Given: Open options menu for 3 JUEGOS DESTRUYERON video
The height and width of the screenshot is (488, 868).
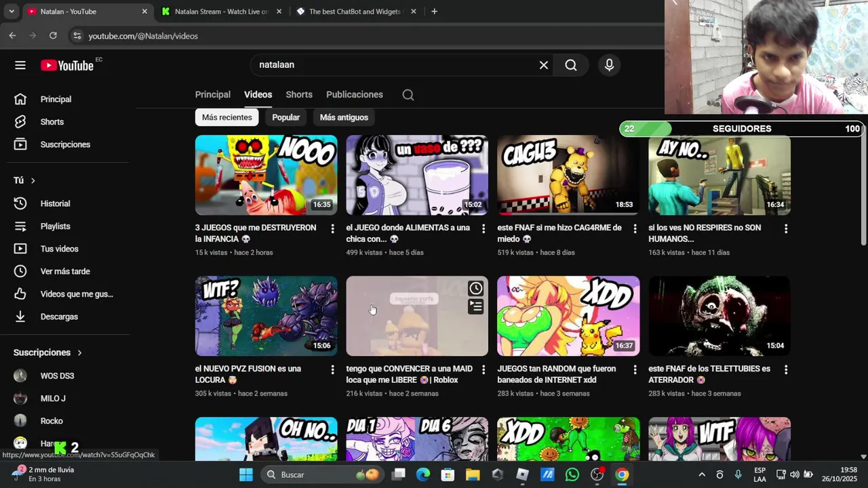Looking at the screenshot, I should tap(332, 229).
